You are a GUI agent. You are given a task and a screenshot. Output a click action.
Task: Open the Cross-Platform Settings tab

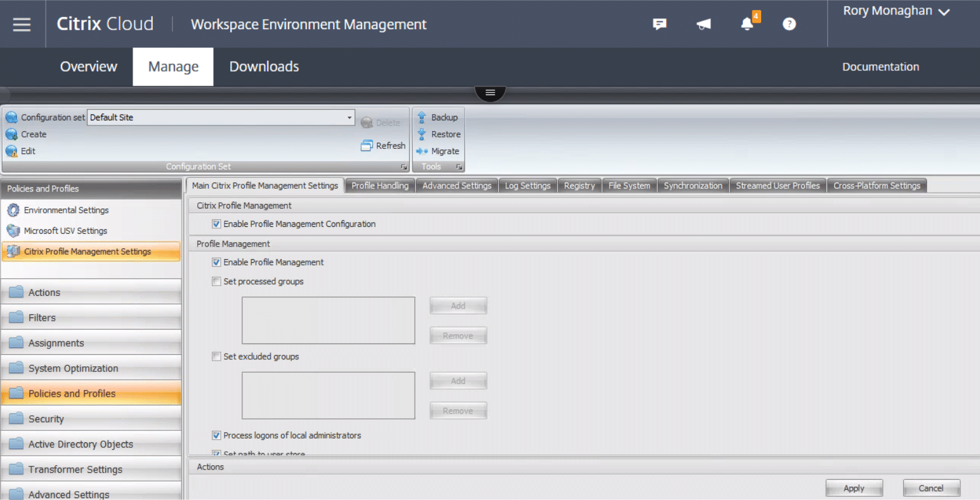(877, 186)
